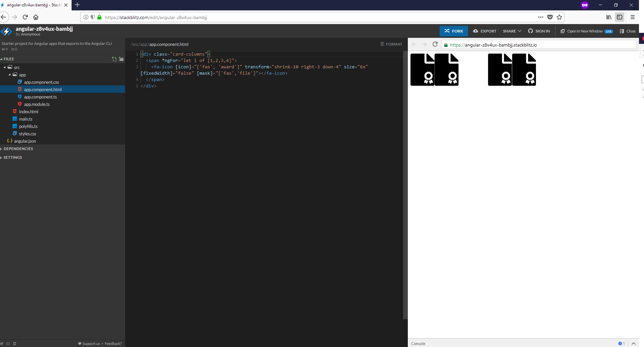Click the StackBlitz lightning bolt logo
The height and width of the screenshot is (347, 644).
(x=6, y=31)
